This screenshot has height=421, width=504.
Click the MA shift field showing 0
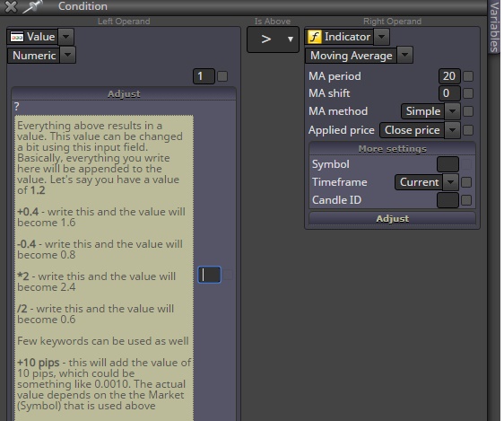click(449, 93)
